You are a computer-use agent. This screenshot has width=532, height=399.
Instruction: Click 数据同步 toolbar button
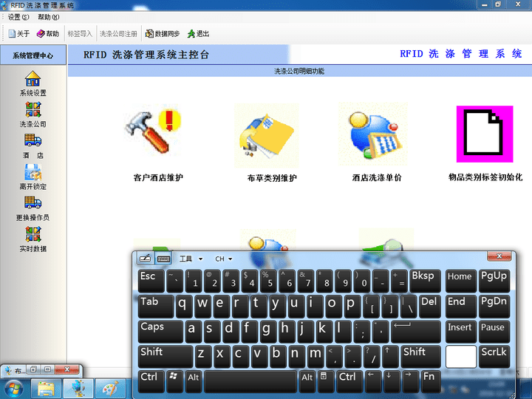[162, 34]
